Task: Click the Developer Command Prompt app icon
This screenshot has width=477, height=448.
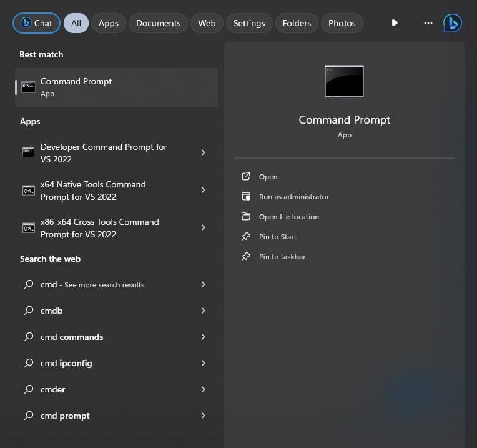Action: pos(28,152)
